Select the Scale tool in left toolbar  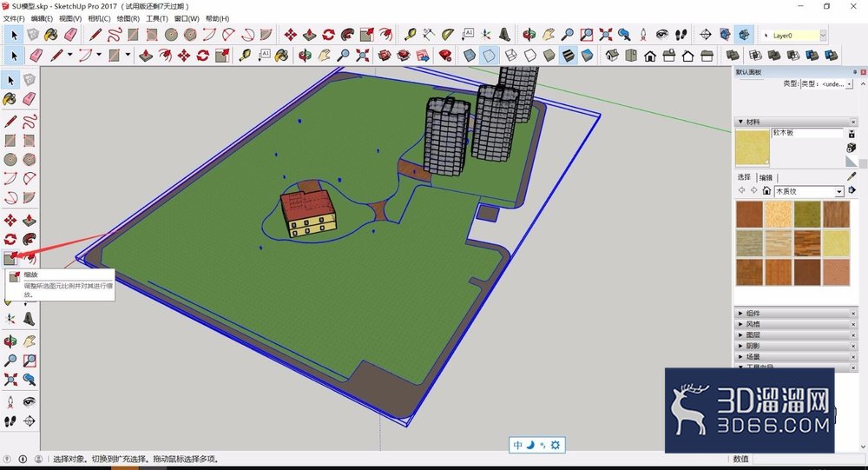pos(10,258)
